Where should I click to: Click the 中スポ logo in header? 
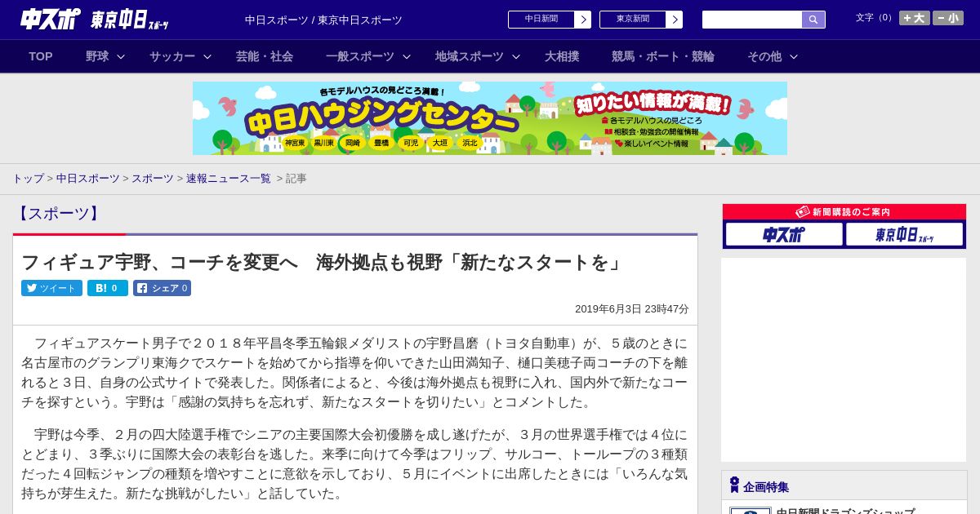coord(51,19)
